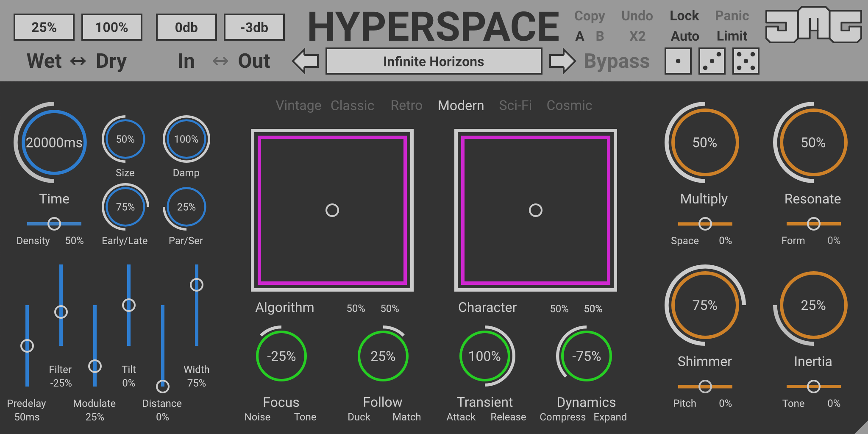Click the Algorithm XY pad center point

(x=332, y=210)
